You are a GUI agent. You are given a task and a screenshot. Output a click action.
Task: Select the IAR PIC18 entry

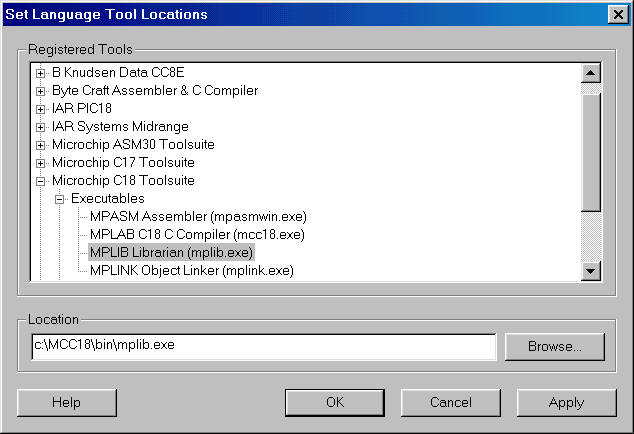point(81,108)
